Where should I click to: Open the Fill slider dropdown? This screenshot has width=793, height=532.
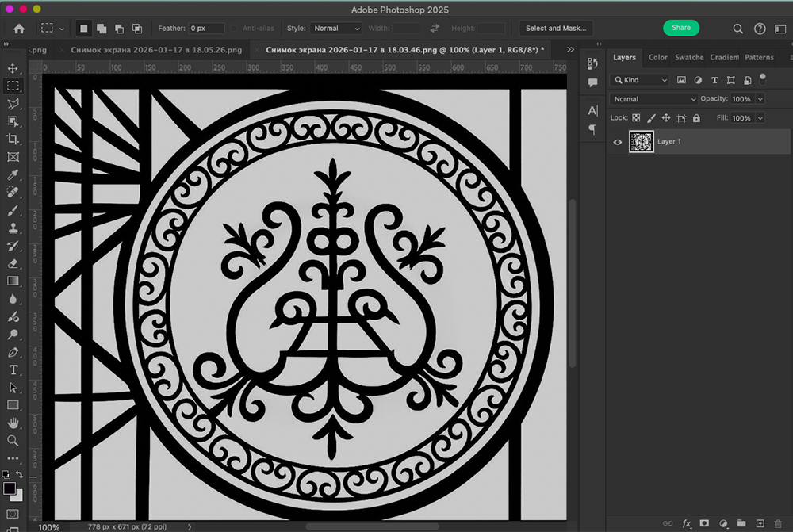tap(760, 118)
